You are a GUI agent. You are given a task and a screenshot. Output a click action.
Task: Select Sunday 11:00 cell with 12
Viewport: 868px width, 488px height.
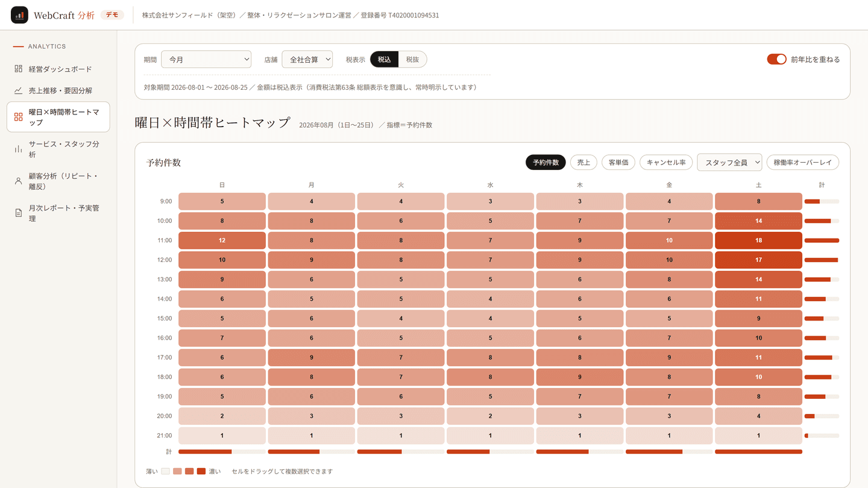click(222, 240)
